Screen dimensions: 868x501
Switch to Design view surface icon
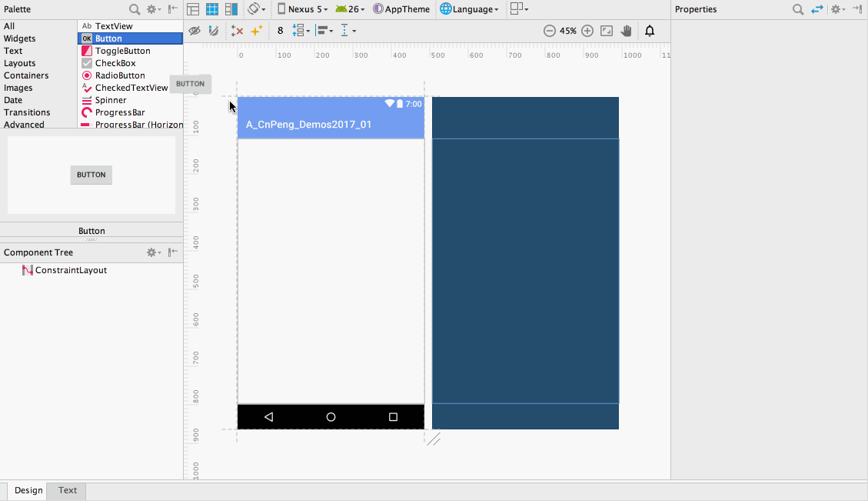pos(193,9)
